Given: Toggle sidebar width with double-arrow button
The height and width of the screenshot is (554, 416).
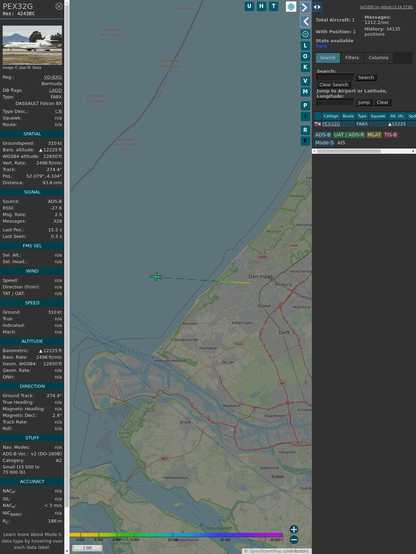Looking at the screenshot, I should pyautogui.click(x=317, y=7).
